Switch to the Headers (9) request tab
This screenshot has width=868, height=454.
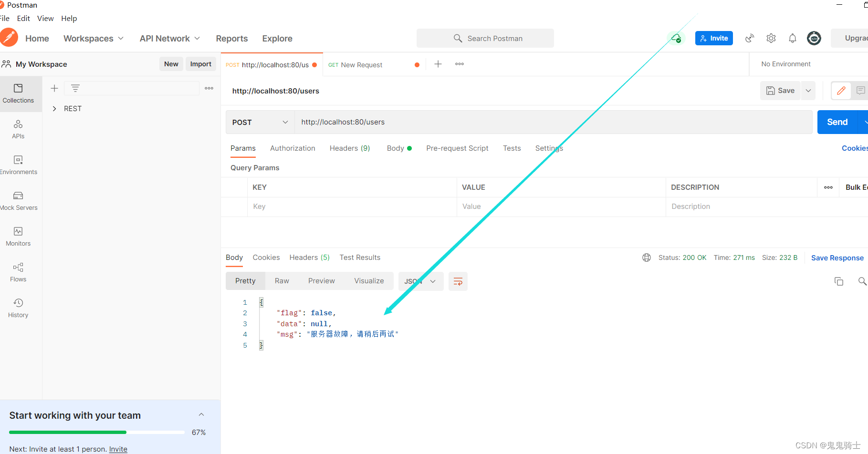pos(350,148)
